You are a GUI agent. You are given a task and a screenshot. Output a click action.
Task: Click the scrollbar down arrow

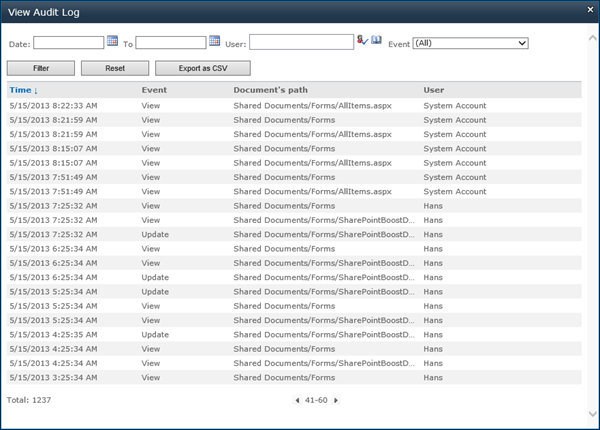(x=592, y=414)
